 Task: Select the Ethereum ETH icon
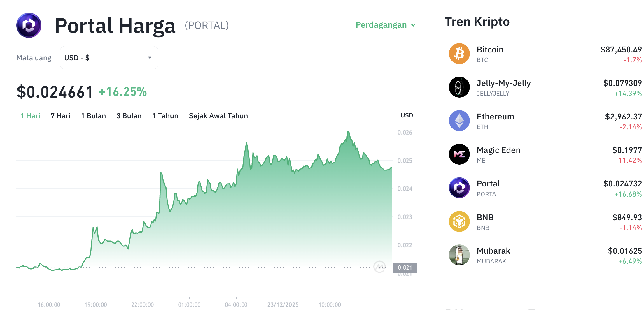coord(459,121)
